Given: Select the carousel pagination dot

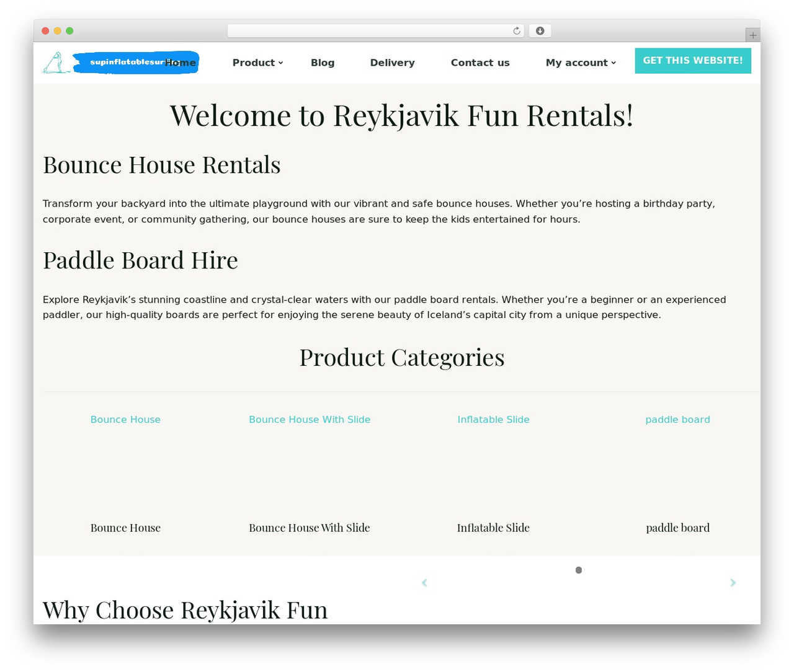Looking at the screenshot, I should (x=579, y=570).
